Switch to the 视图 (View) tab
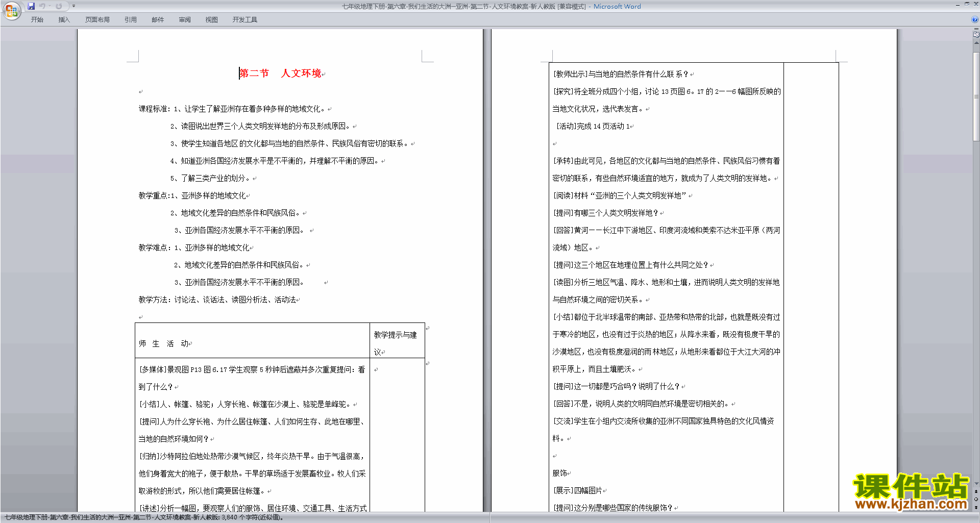 coord(211,20)
